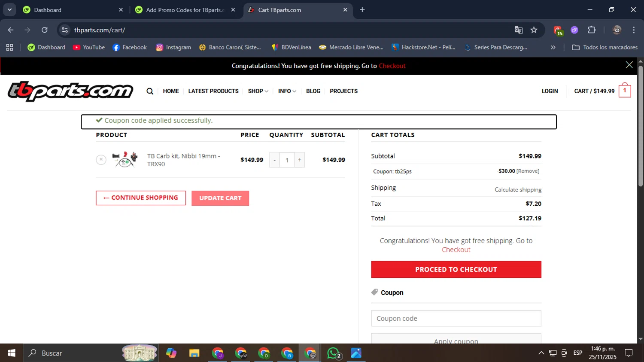Image resolution: width=644 pixels, height=362 pixels.
Task: Open the PROJECTS menu item
Action: pos(343,91)
